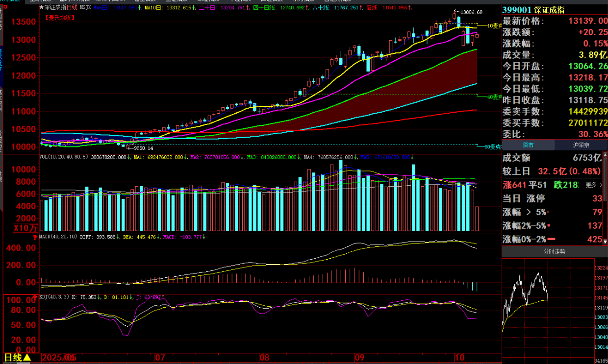
Task: Open the 日线 period selector
Action: 18,358
